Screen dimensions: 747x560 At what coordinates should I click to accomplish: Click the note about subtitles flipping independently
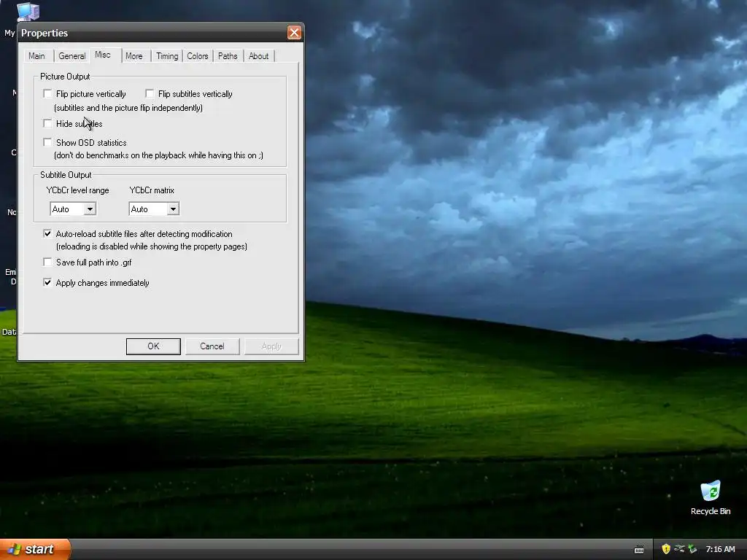tap(128, 108)
